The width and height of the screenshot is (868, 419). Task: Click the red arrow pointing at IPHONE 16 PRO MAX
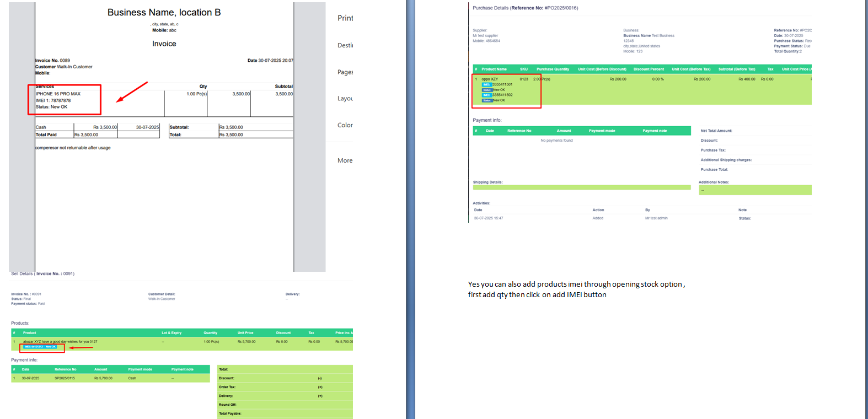pyautogui.click(x=132, y=92)
